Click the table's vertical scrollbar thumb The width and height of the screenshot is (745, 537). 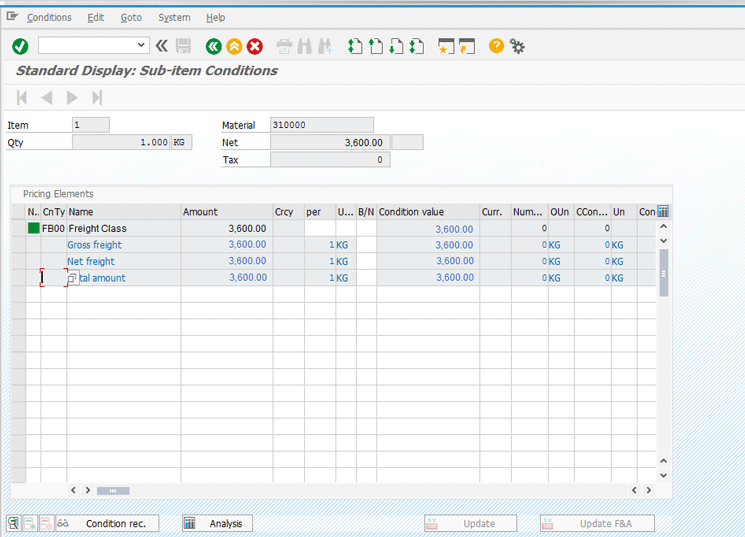pyautogui.click(x=663, y=272)
